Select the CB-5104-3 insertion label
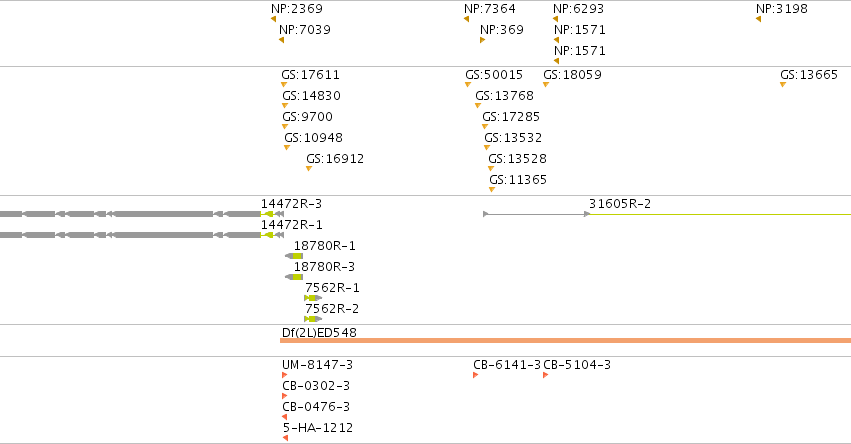Viewport: 851px width, 444px height. pyautogui.click(x=577, y=365)
